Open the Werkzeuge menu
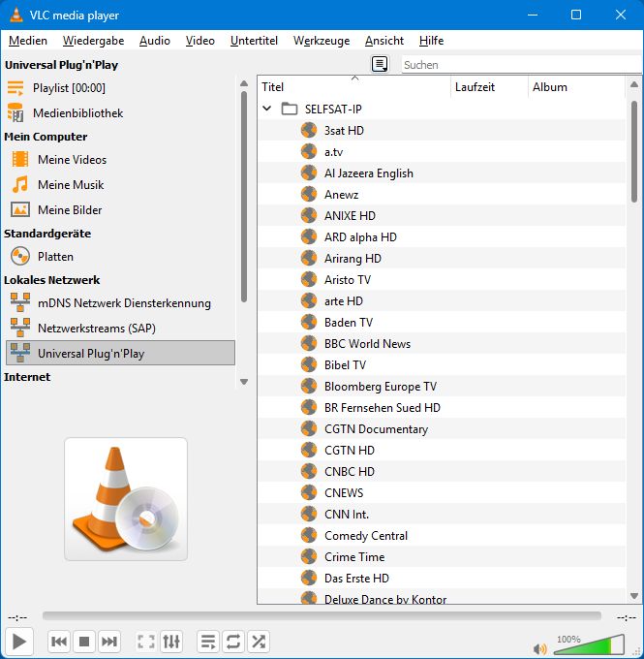 tap(322, 41)
